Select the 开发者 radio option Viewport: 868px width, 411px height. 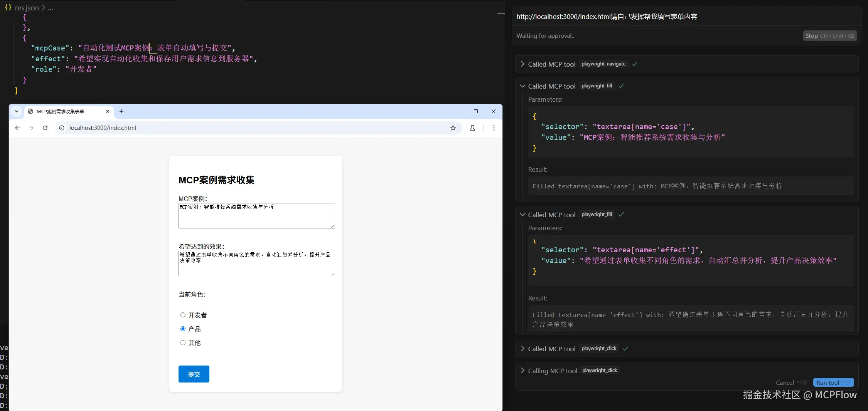[x=183, y=315]
